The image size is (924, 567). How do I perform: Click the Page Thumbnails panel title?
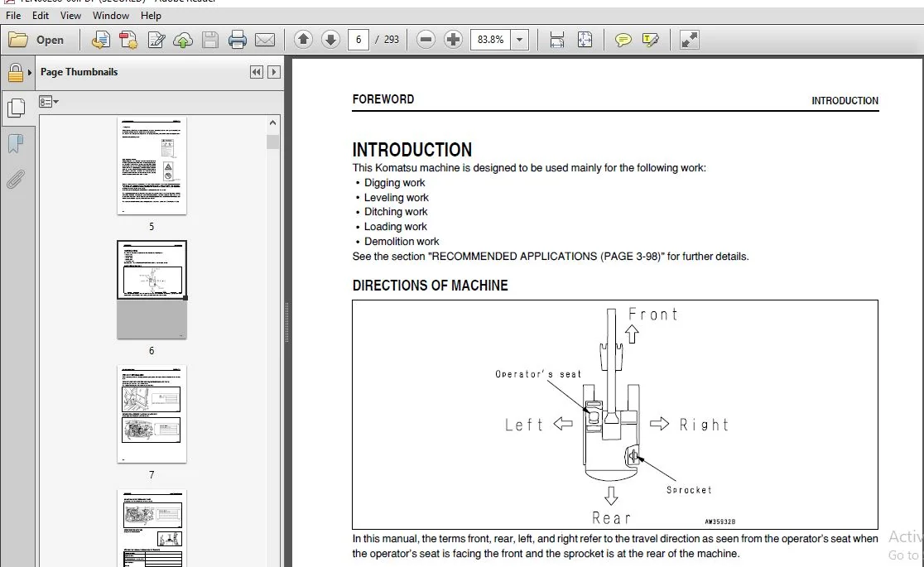tap(79, 72)
